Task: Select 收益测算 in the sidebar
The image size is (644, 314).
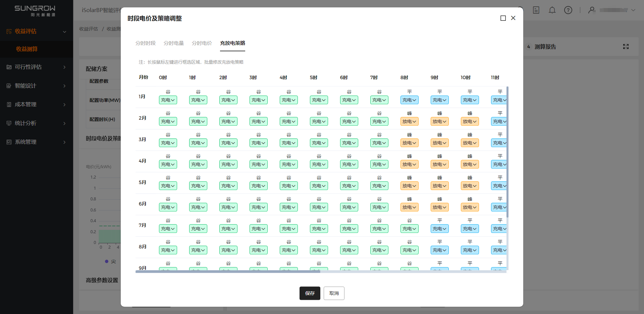Action: click(27, 49)
